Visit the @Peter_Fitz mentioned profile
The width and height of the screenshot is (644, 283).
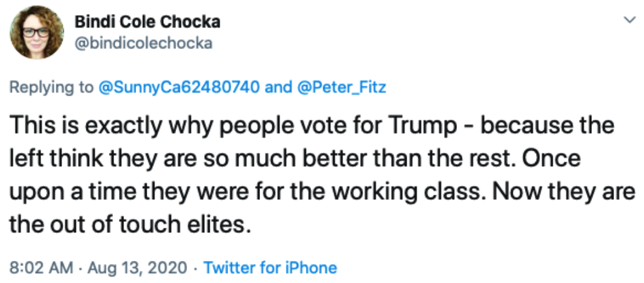342,87
